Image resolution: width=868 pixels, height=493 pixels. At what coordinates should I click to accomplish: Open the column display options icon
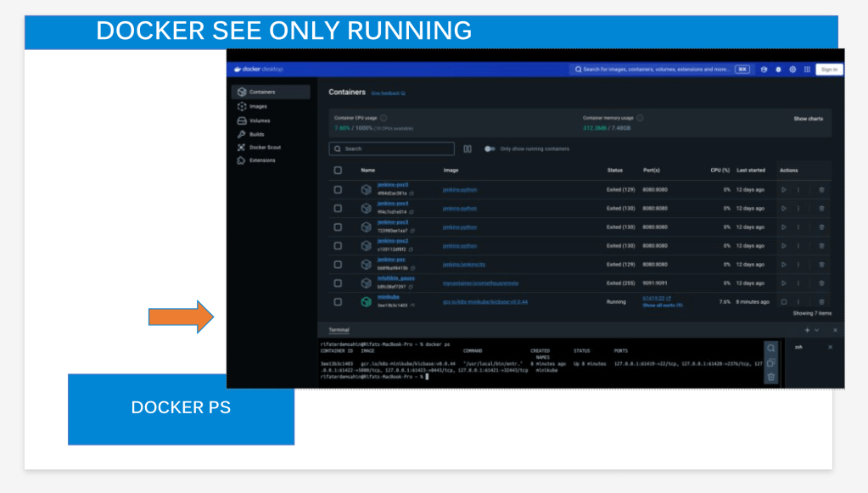pyautogui.click(x=468, y=148)
